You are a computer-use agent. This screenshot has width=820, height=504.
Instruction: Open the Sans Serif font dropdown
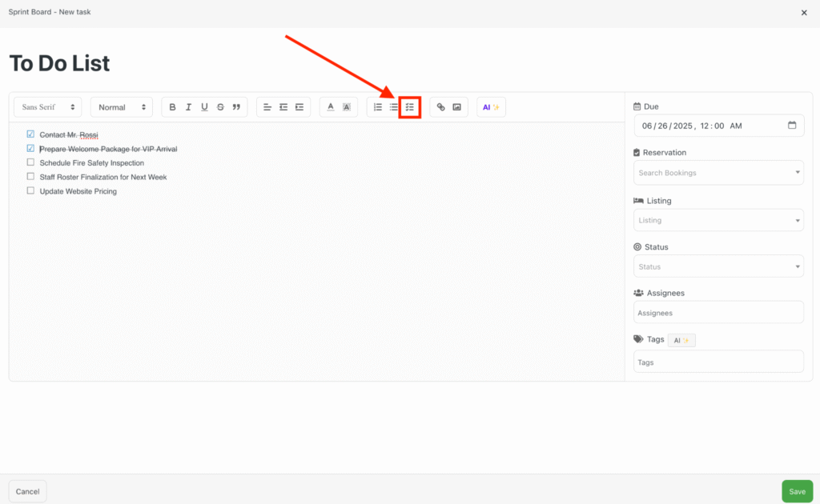coord(46,106)
